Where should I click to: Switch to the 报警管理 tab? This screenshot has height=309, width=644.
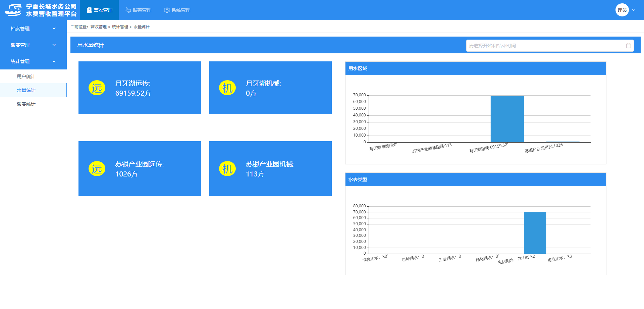point(139,10)
